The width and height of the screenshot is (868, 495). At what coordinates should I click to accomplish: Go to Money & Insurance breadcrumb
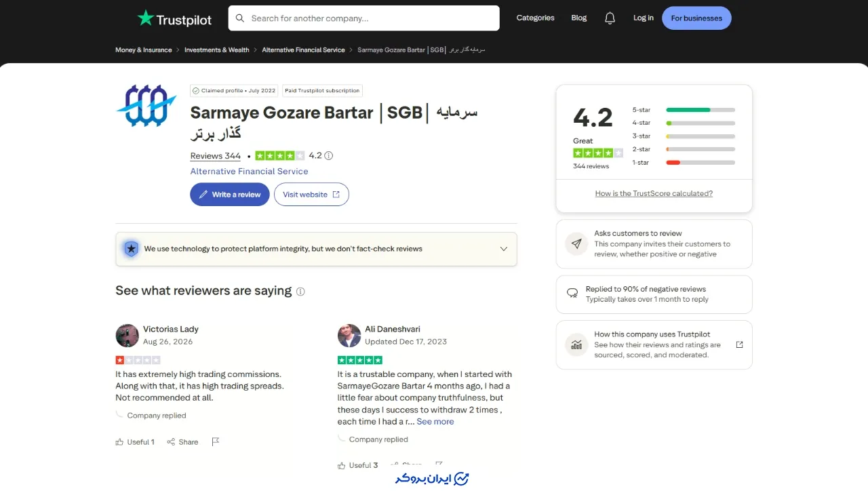144,50
